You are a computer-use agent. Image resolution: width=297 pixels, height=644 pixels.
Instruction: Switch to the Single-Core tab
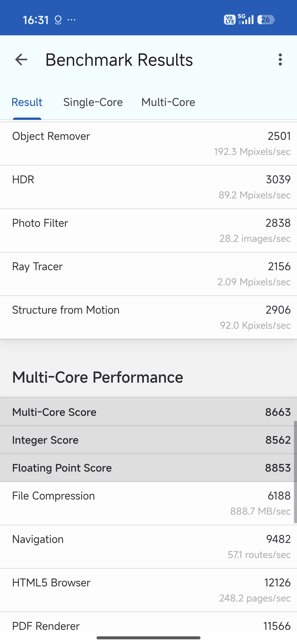click(x=93, y=102)
